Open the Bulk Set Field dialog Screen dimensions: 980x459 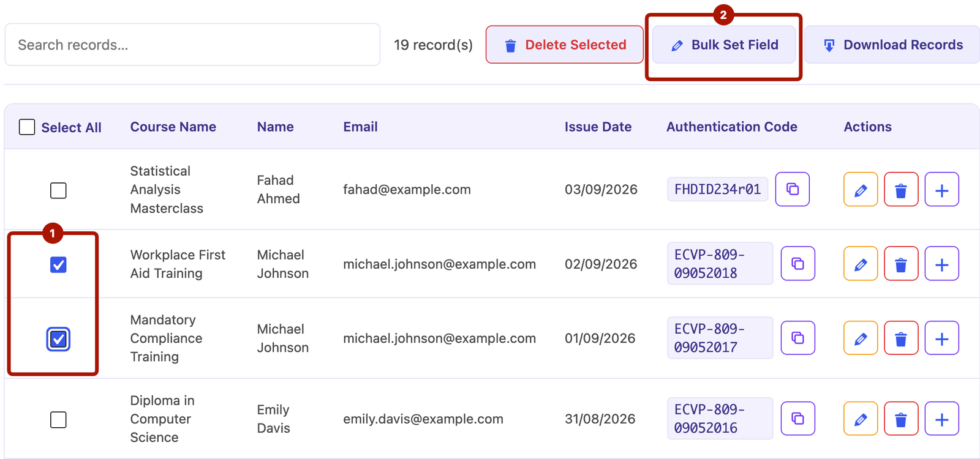[724, 45]
